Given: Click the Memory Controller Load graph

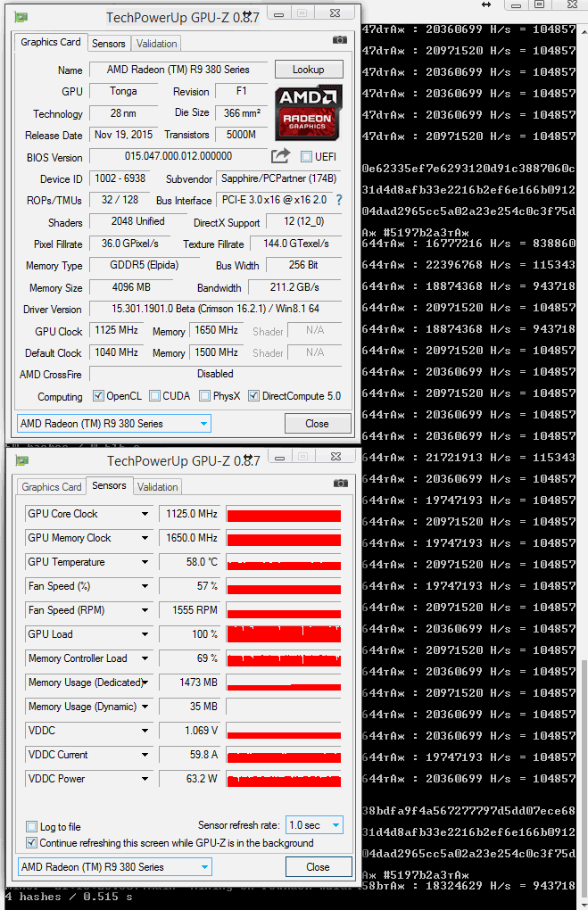Looking at the screenshot, I should tap(284, 658).
